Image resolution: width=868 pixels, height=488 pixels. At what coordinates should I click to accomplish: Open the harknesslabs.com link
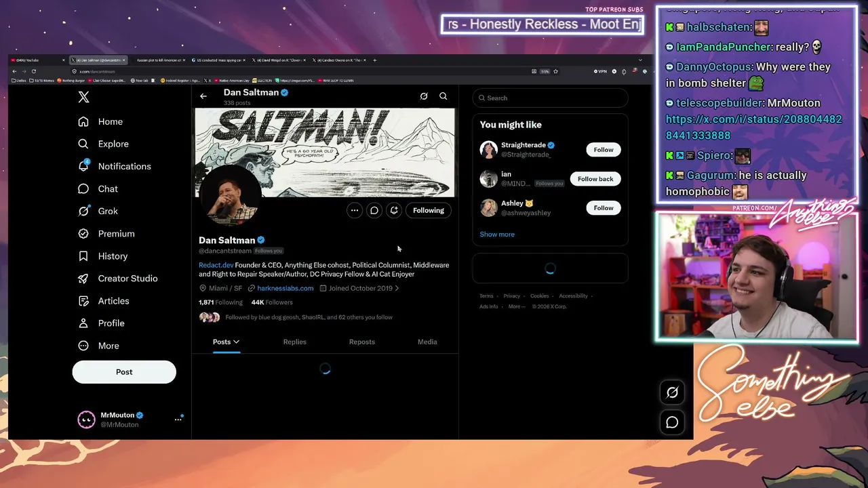coord(285,288)
